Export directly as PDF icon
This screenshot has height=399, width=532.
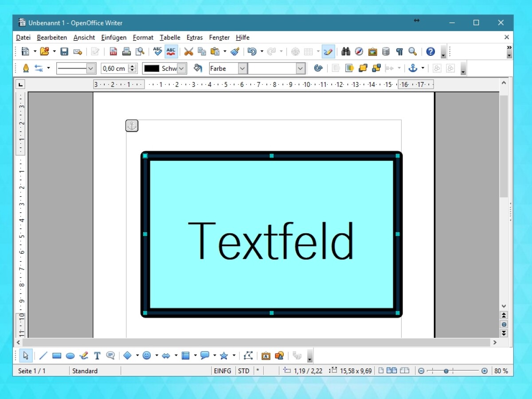113,51
